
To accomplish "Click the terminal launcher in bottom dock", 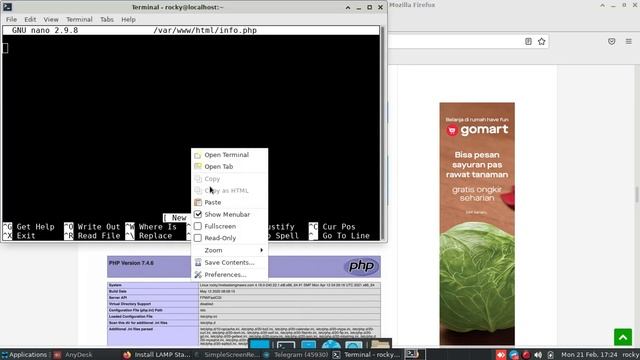I will click(x=286, y=345).
